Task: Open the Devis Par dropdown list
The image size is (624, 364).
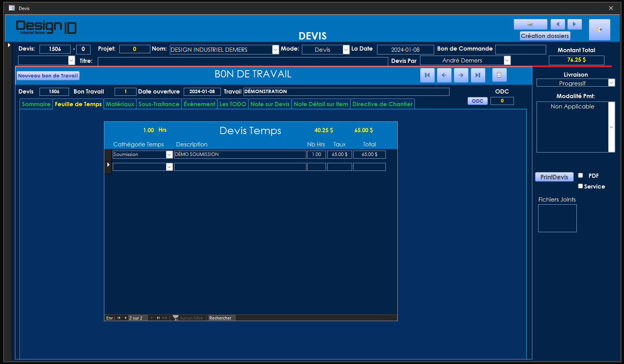Action: [x=507, y=61]
